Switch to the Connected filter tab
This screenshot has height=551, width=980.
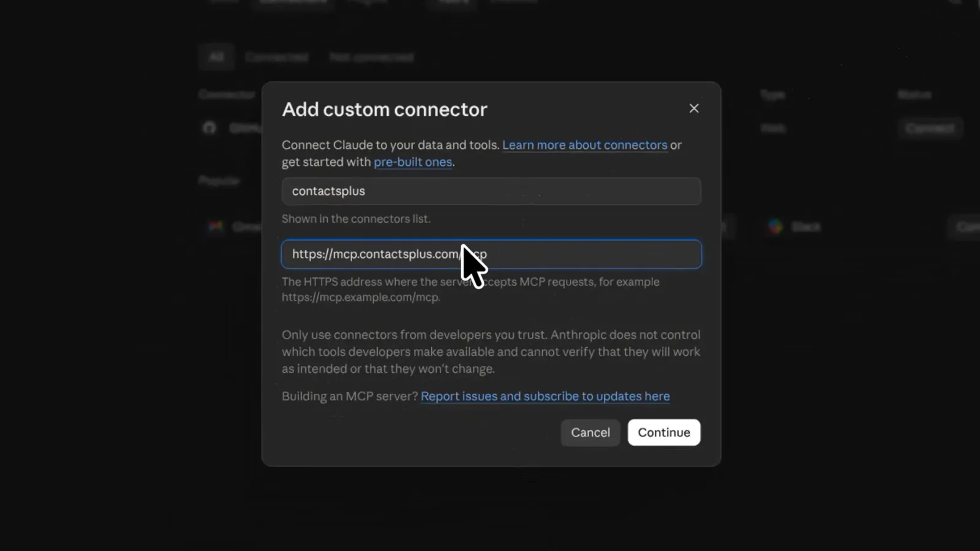(276, 57)
